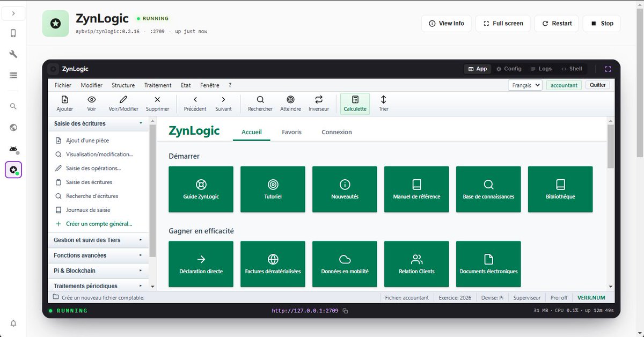
Task: Open the Modifier menu
Action: click(x=92, y=85)
